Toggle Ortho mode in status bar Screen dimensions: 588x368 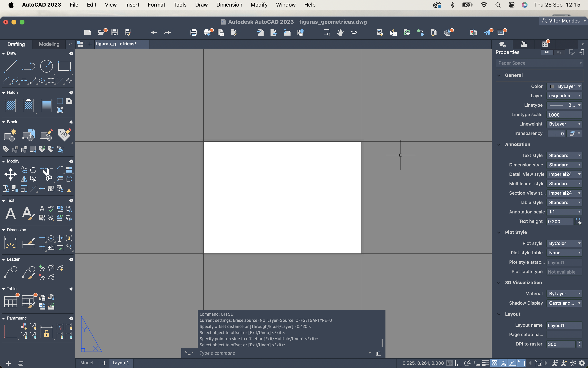[458, 363]
